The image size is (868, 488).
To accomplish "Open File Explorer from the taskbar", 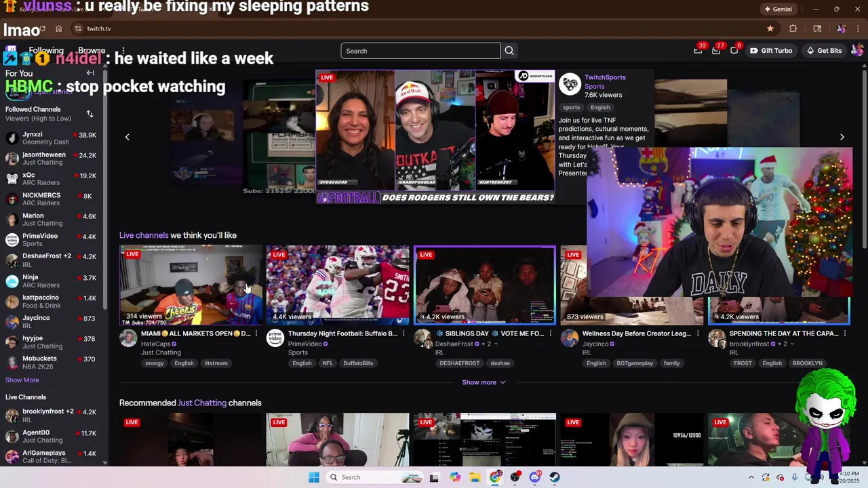I will point(475,477).
